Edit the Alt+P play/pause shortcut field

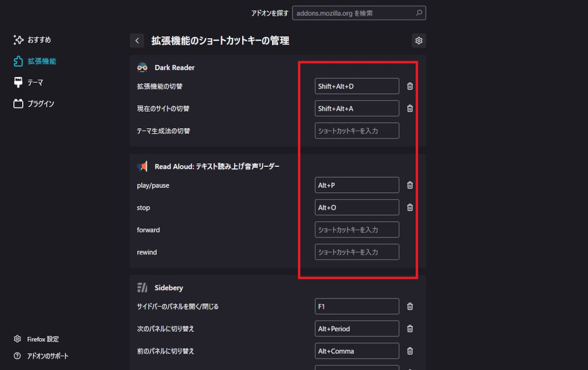(357, 185)
